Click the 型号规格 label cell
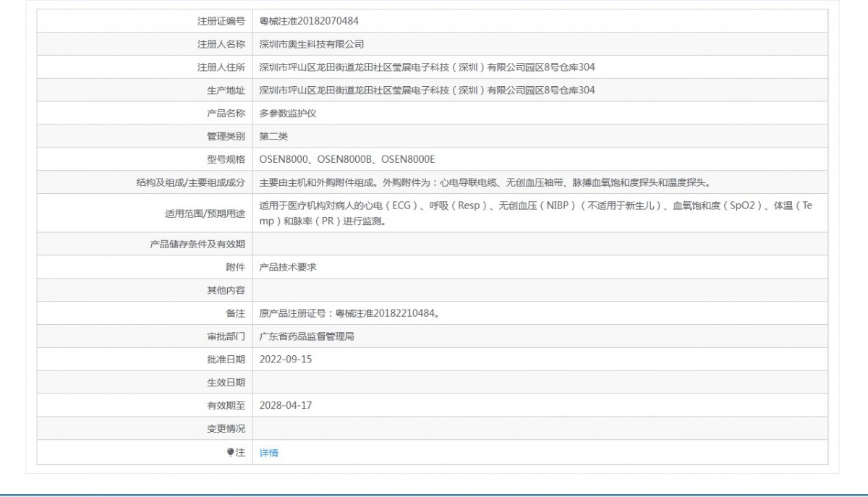868x497 pixels. point(145,160)
